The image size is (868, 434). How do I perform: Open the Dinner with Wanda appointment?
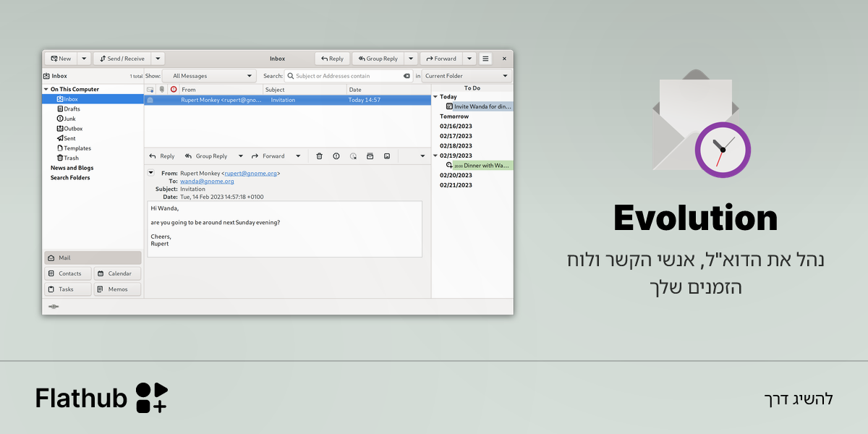[x=479, y=166]
